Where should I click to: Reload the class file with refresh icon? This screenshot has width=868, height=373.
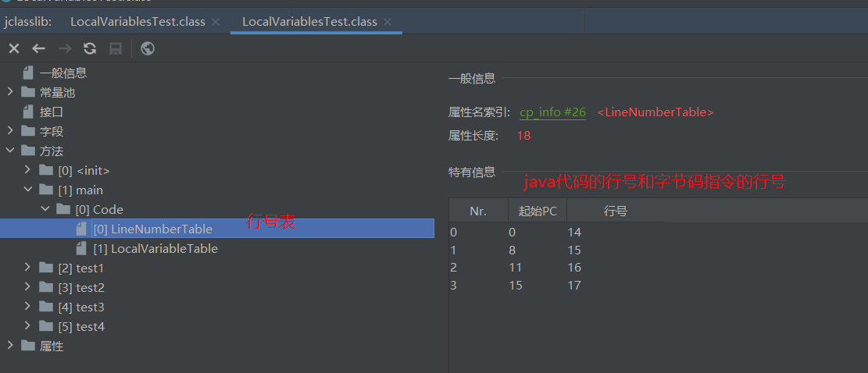[90, 48]
